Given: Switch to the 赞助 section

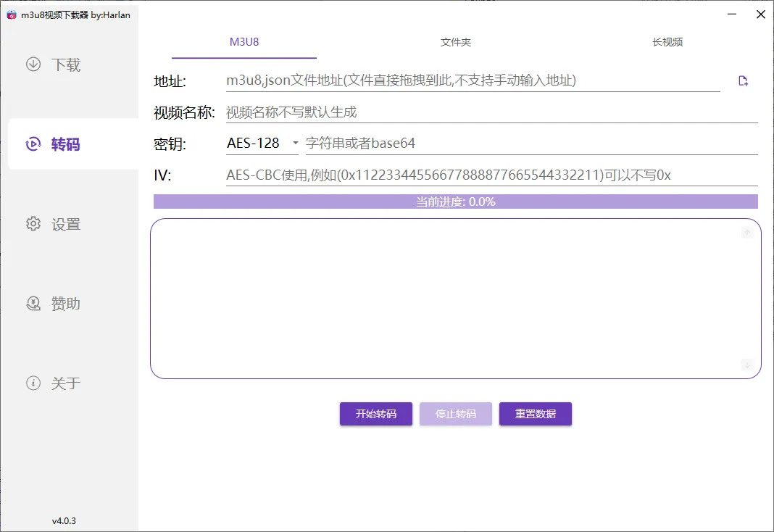Looking at the screenshot, I should click(x=57, y=304).
